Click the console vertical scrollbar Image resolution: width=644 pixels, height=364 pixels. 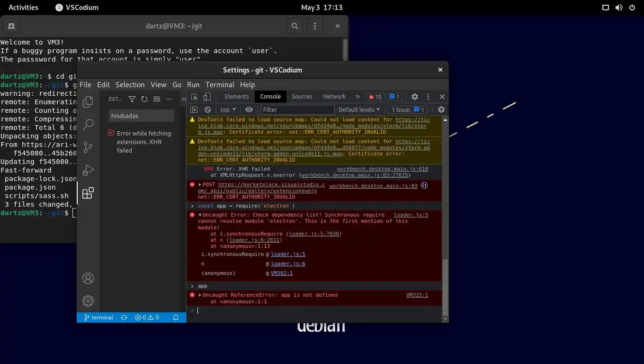click(445, 287)
